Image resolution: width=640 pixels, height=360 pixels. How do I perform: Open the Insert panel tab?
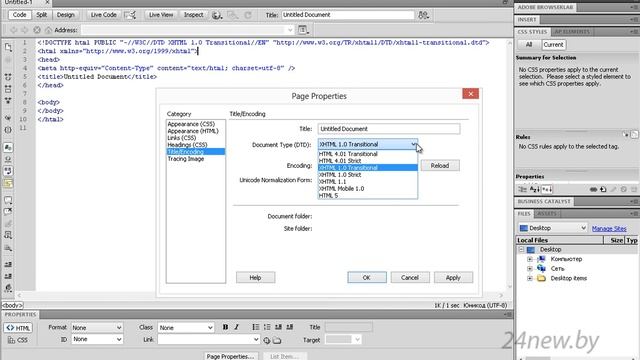527,20
